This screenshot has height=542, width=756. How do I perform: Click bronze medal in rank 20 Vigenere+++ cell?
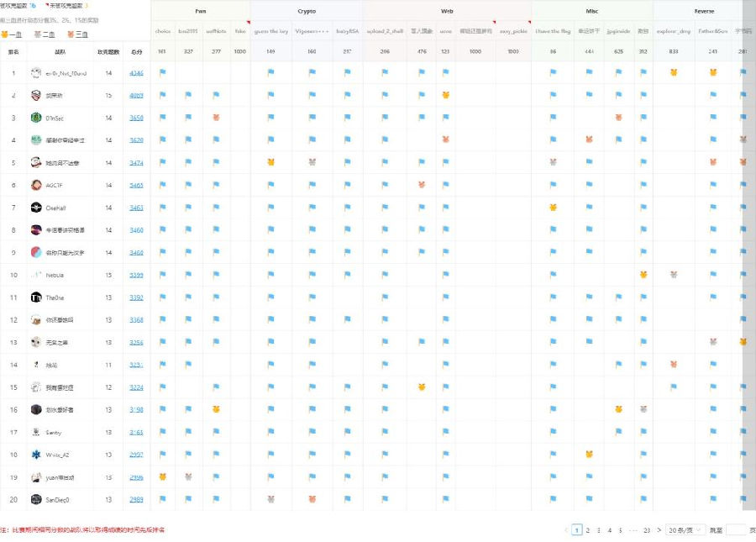(312, 499)
